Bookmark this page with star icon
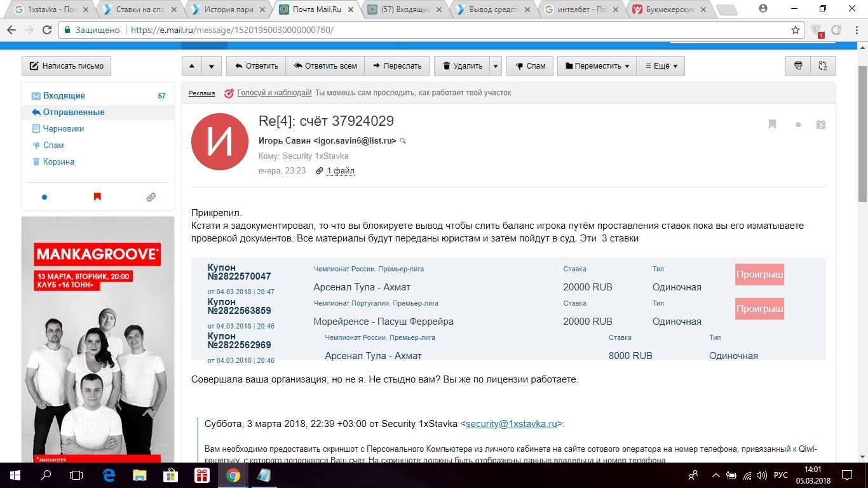 pos(795,30)
